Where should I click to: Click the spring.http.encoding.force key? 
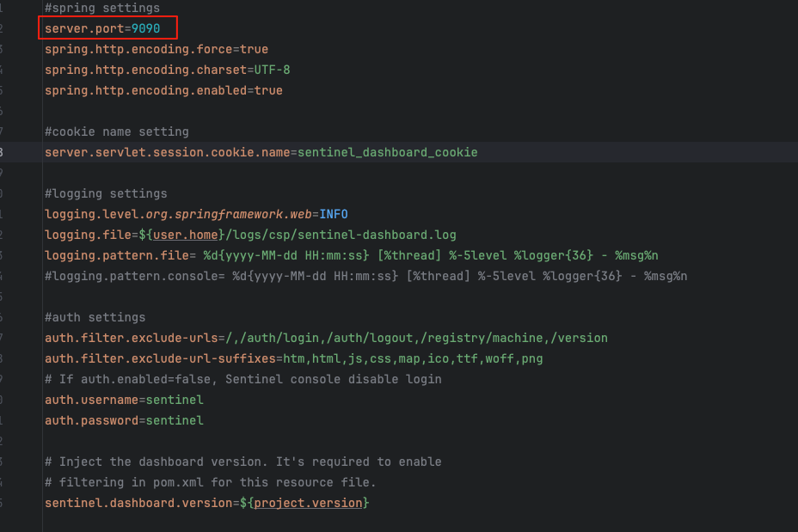pos(138,49)
